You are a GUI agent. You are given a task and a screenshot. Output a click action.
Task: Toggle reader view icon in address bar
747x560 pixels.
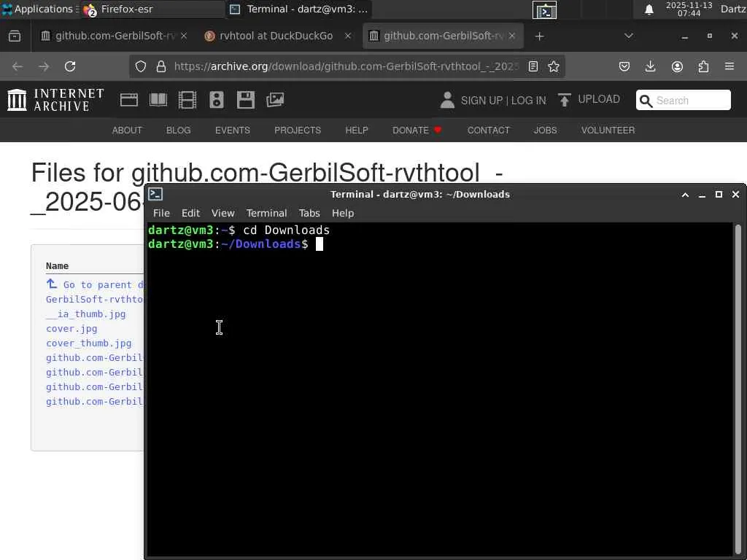pos(533,66)
